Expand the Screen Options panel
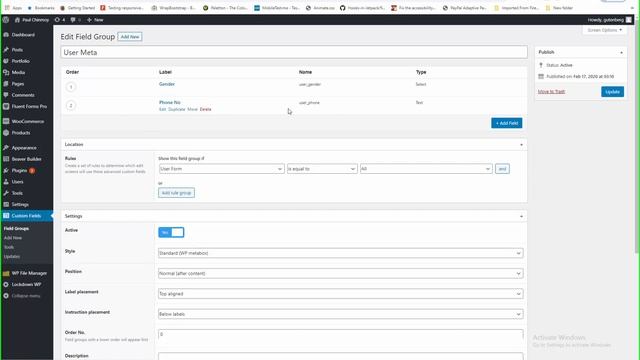The height and width of the screenshot is (360, 640). [604, 30]
